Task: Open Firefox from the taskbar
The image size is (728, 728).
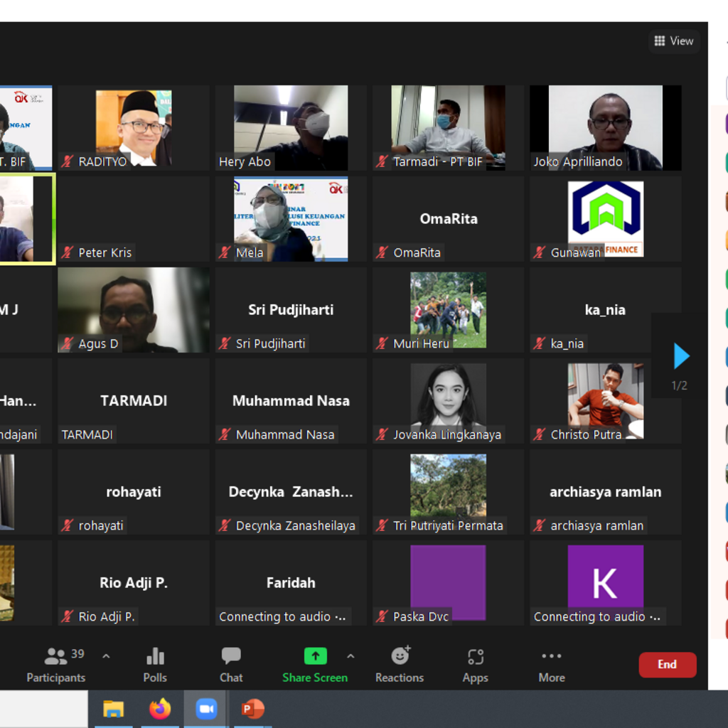Action: click(x=160, y=709)
